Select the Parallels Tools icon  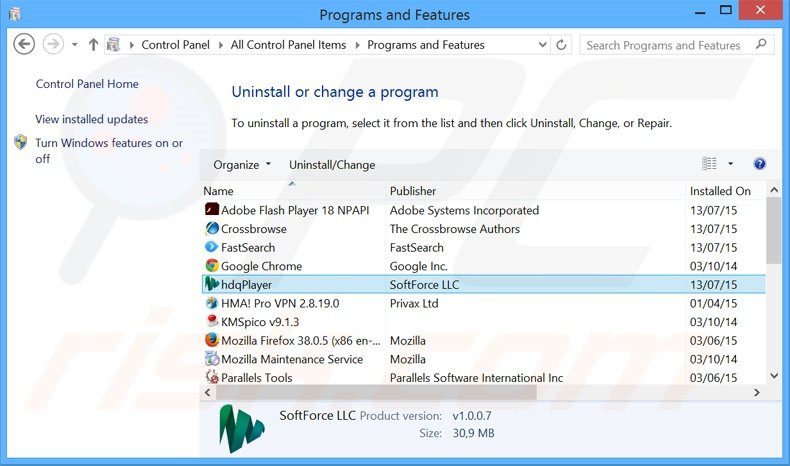point(212,377)
